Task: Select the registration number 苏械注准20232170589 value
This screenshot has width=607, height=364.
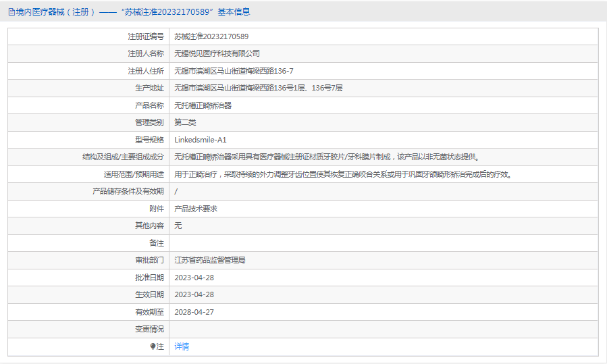Action: (x=211, y=36)
